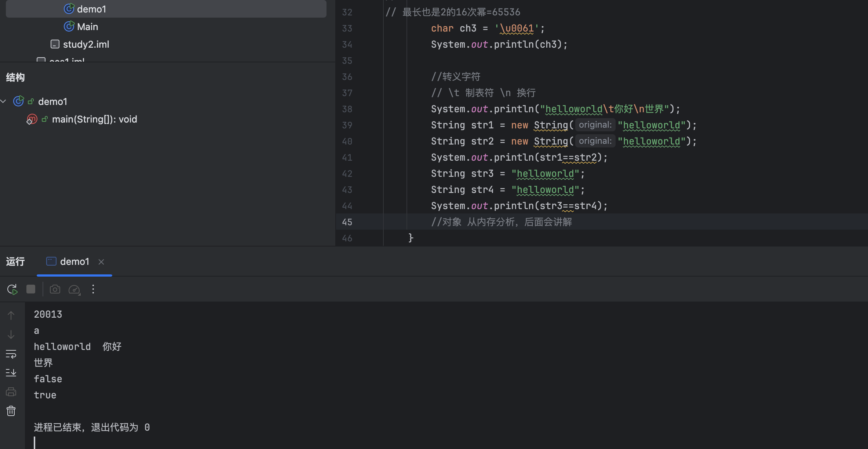
Task: Rerun the demo1 program
Action: [x=12, y=289]
